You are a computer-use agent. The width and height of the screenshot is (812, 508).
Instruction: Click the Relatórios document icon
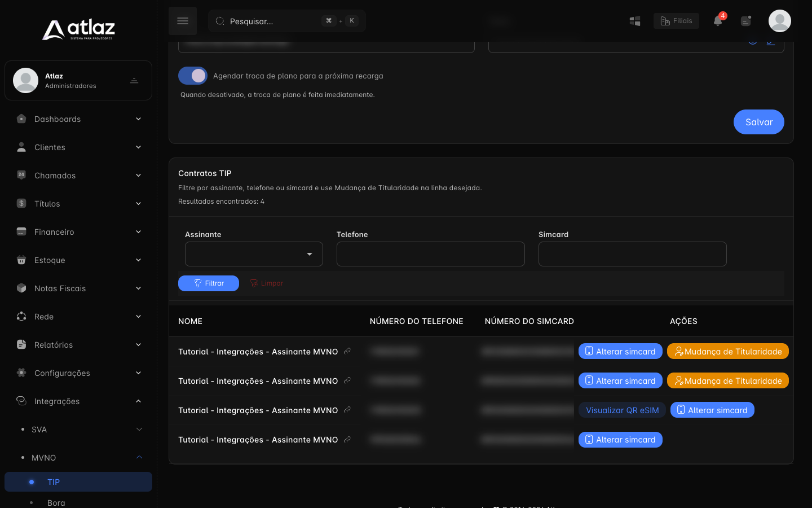(21, 344)
